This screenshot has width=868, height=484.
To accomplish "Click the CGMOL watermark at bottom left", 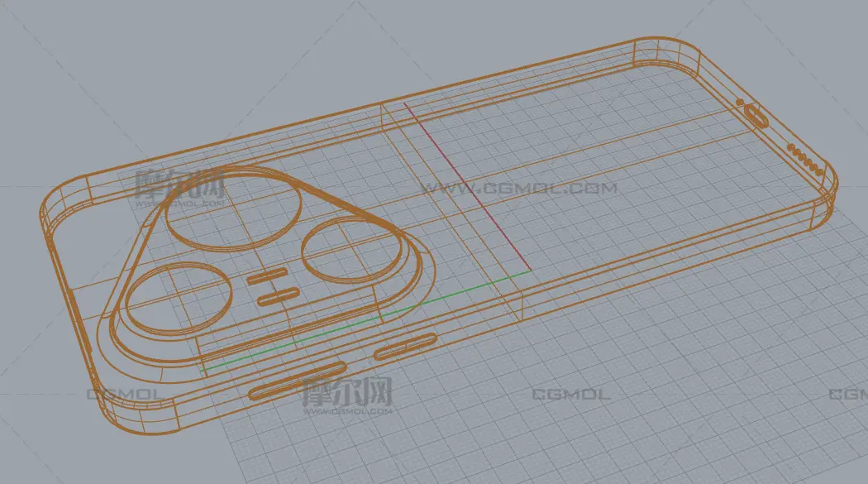I will click(124, 395).
